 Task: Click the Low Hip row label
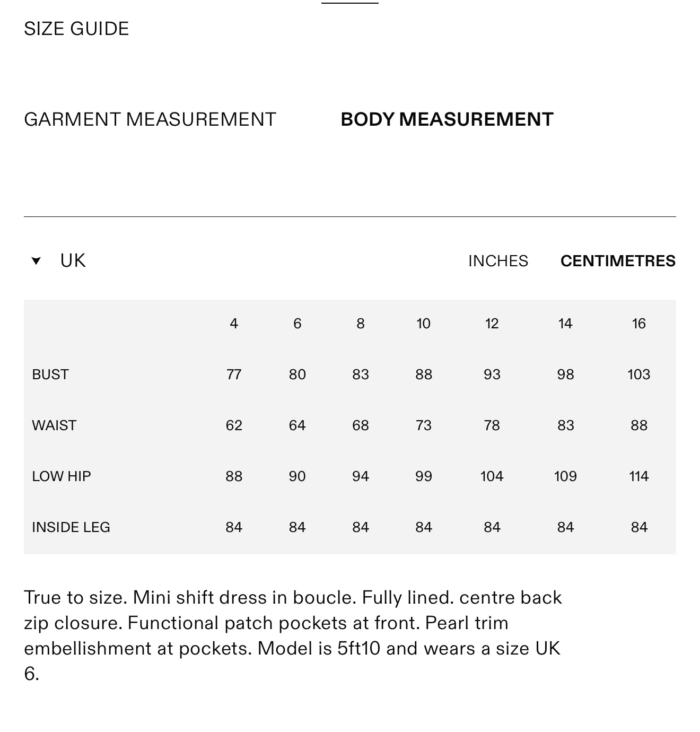coord(62,476)
